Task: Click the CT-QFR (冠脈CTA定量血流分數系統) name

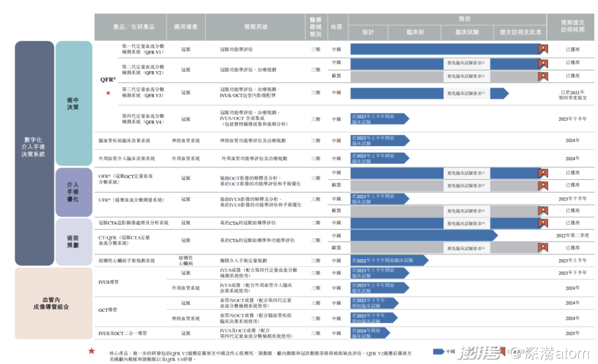Action: tap(124, 240)
